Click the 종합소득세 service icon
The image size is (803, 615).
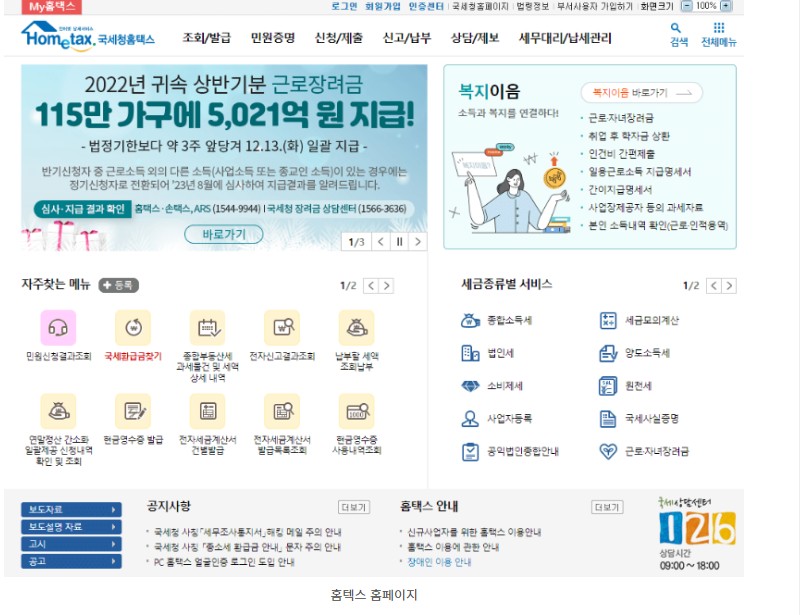(470, 321)
